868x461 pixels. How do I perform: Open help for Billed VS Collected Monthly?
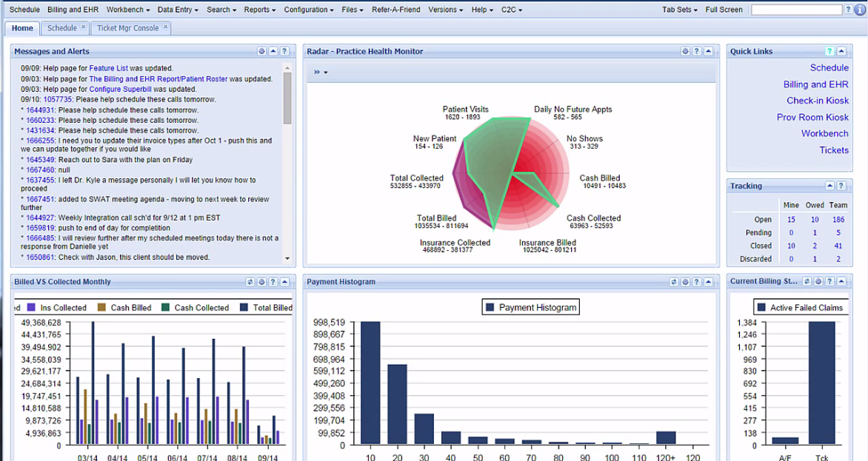[273, 282]
